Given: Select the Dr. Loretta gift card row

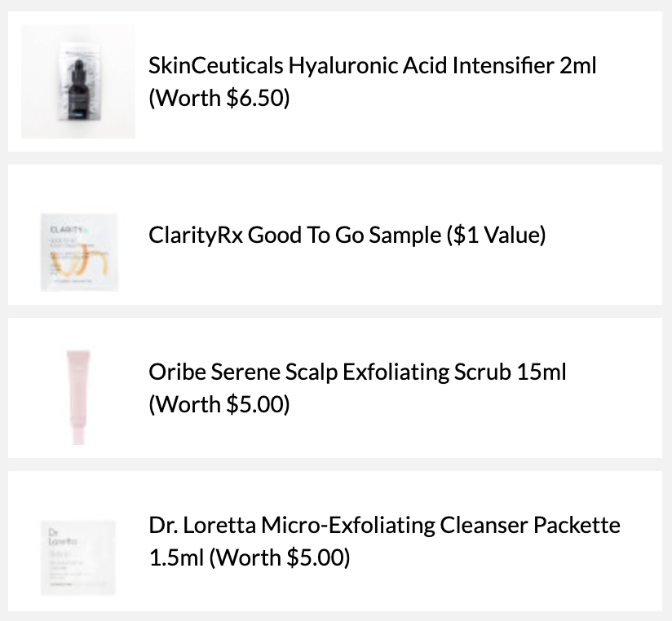Looking at the screenshot, I should pos(335,541).
